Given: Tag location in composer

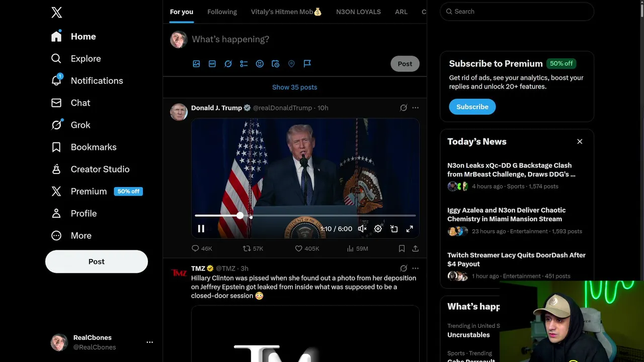Looking at the screenshot, I should click(291, 64).
